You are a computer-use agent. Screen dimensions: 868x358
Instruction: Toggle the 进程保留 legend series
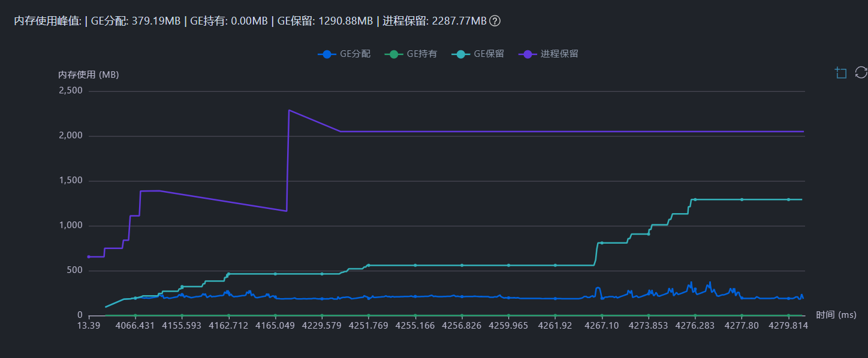pyautogui.click(x=548, y=54)
